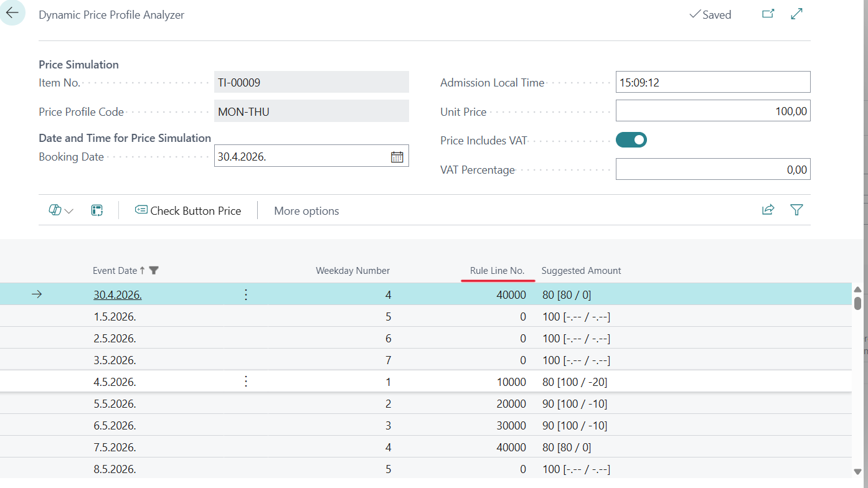The height and width of the screenshot is (488, 868).
Task: Select the 8.5.2026. event date cell
Action: 115,469
